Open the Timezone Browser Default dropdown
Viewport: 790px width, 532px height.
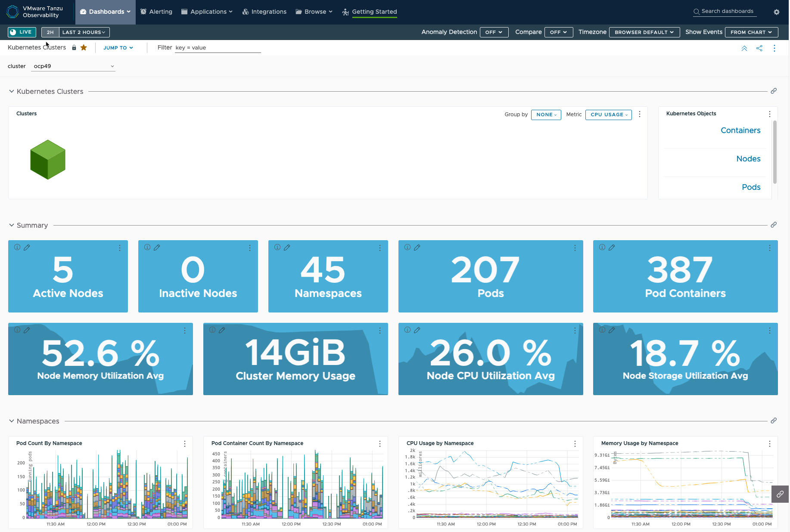644,32
